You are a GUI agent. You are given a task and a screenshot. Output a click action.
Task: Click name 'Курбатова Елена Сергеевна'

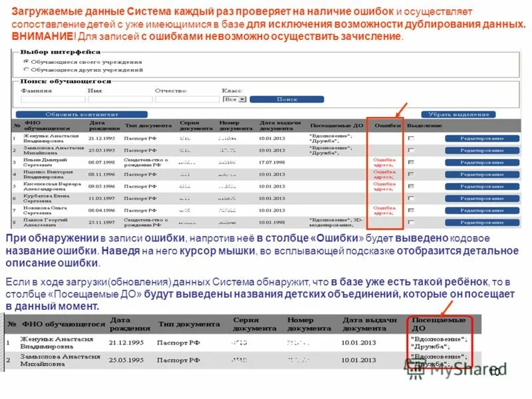click(x=46, y=198)
